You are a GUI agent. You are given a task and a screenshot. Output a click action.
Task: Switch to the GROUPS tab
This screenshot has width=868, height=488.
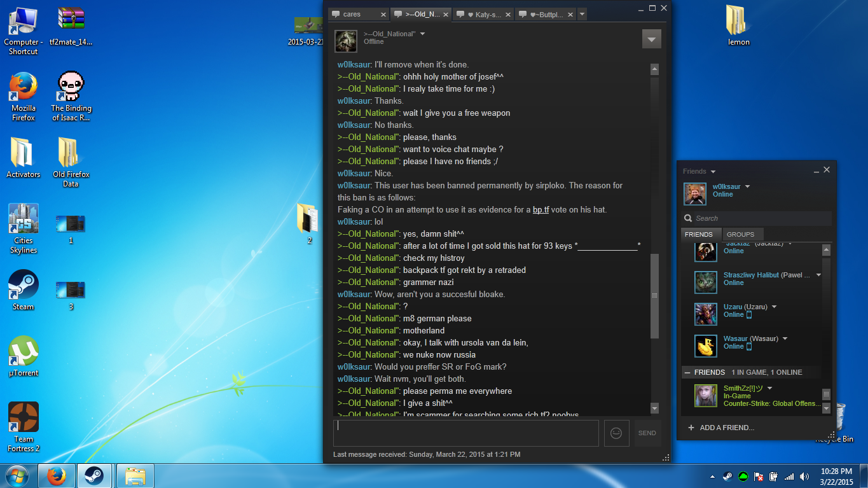tap(740, 234)
